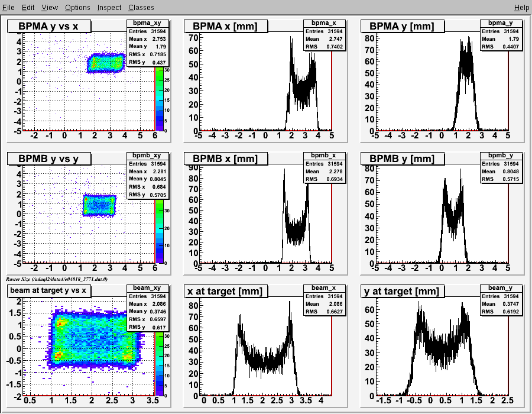Select the 'y at target [mm]' title
532x414 pixels.
(402, 291)
